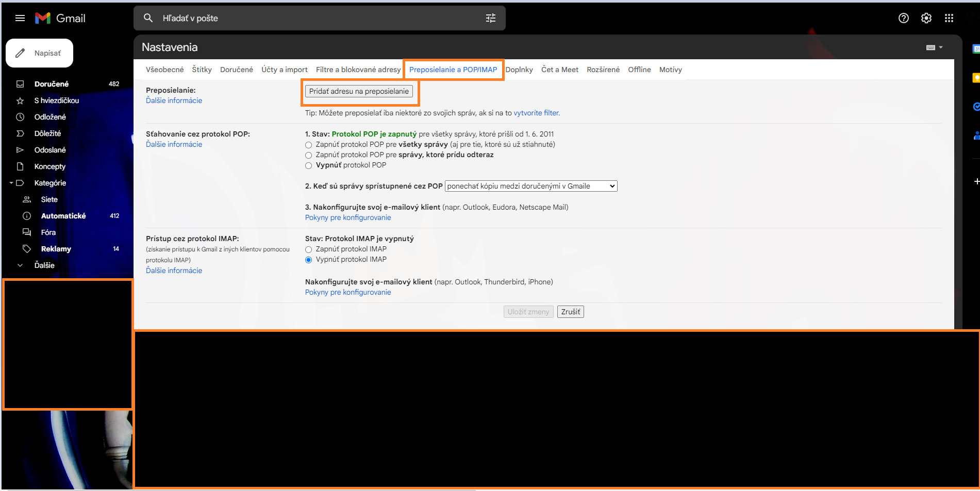Click the Koncepty draft icon

(20, 166)
